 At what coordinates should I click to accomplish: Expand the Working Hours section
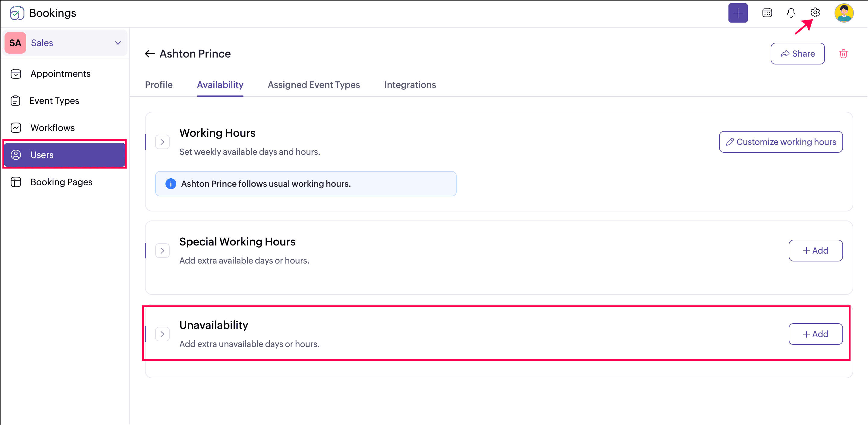tap(162, 142)
